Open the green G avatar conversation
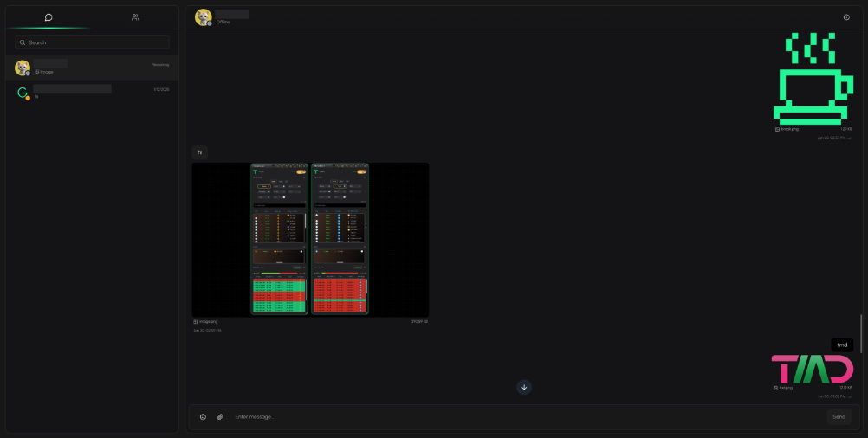 [x=92, y=93]
